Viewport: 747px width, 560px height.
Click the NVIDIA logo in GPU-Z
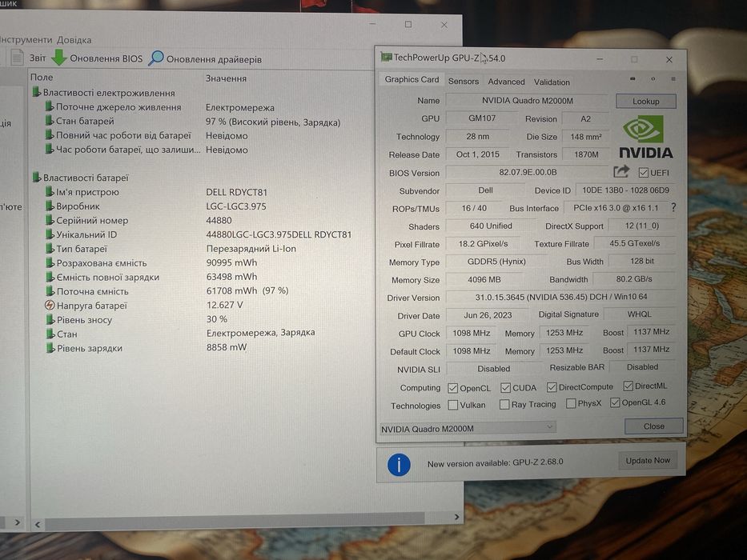[x=645, y=138]
